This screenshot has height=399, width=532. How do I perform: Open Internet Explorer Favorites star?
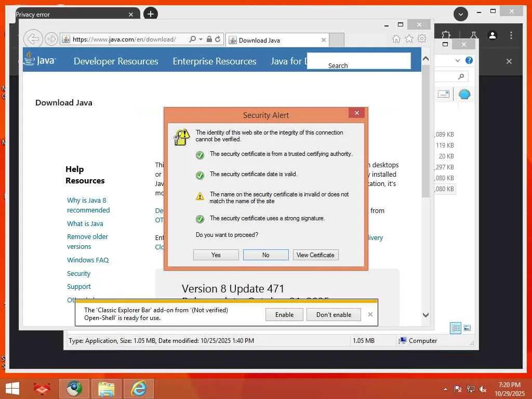click(409, 38)
